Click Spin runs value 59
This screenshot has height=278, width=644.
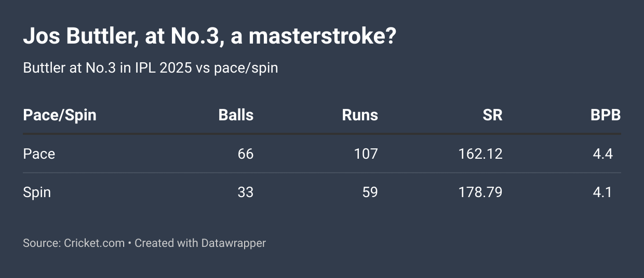pyautogui.click(x=369, y=192)
